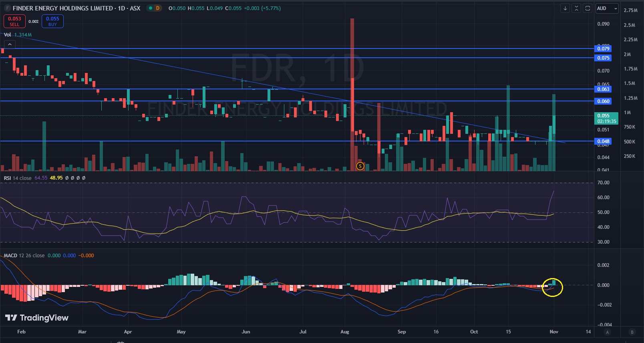The width and height of the screenshot is (644, 343).
Task: Click the May date on time axis
Action: (181, 332)
